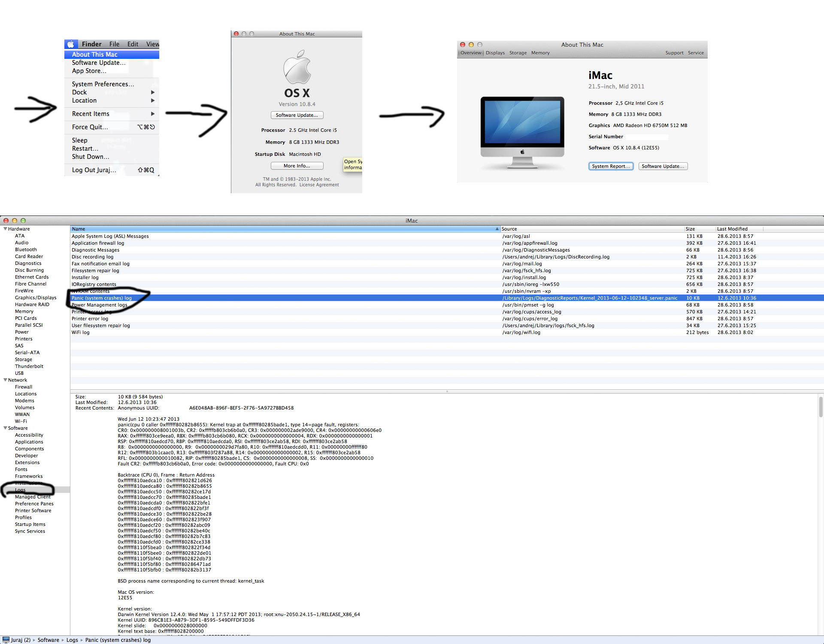Screen dimensions: 824x644
Task: Click the Recent Items submenu arrow
Action: point(153,114)
